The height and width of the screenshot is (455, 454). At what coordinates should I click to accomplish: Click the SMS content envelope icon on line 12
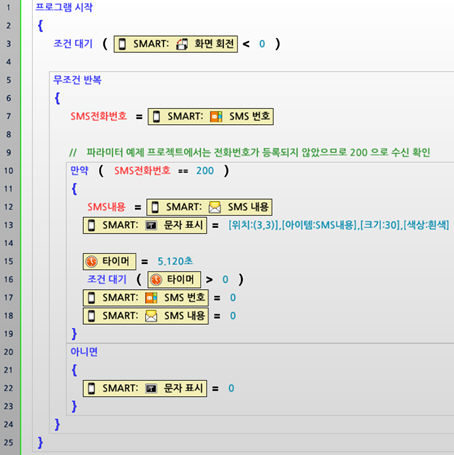pyautogui.click(x=215, y=207)
